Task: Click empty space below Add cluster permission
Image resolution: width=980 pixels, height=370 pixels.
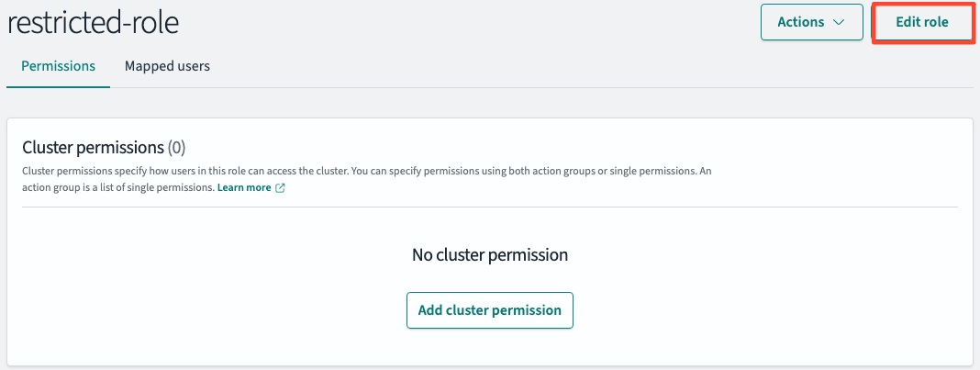Action: pyautogui.click(x=489, y=345)
